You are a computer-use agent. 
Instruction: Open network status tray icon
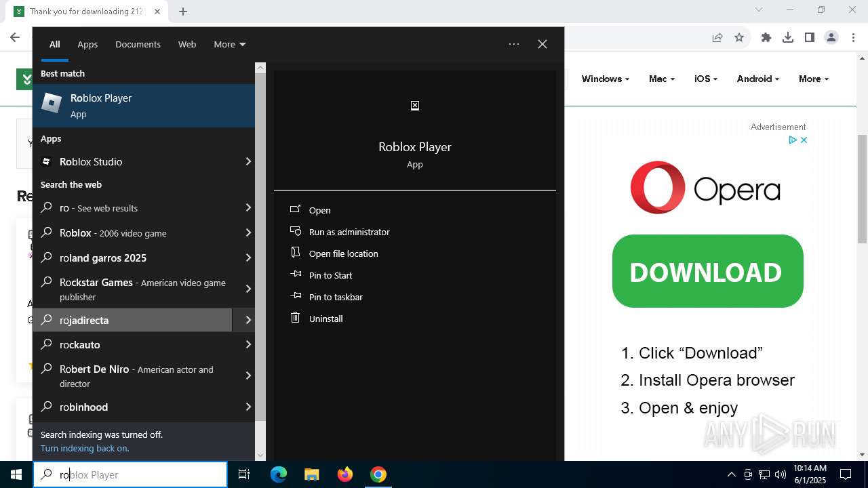click(764, 474)
